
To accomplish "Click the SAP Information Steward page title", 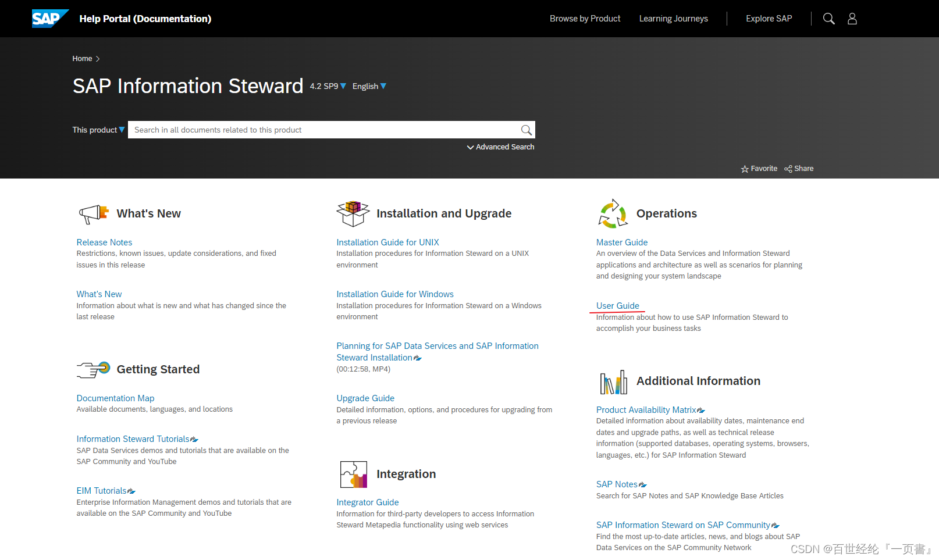I will tap(188, 86).
